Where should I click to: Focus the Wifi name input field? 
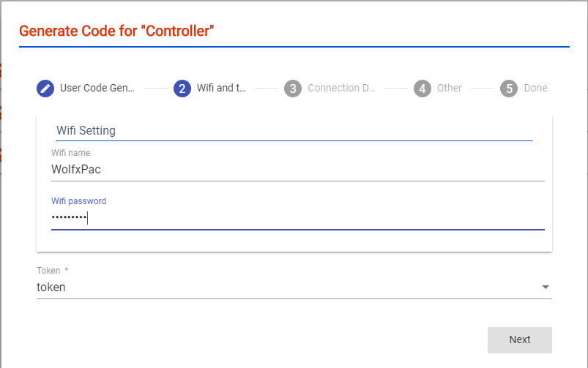pyautogui.click(x=298, y=170)
